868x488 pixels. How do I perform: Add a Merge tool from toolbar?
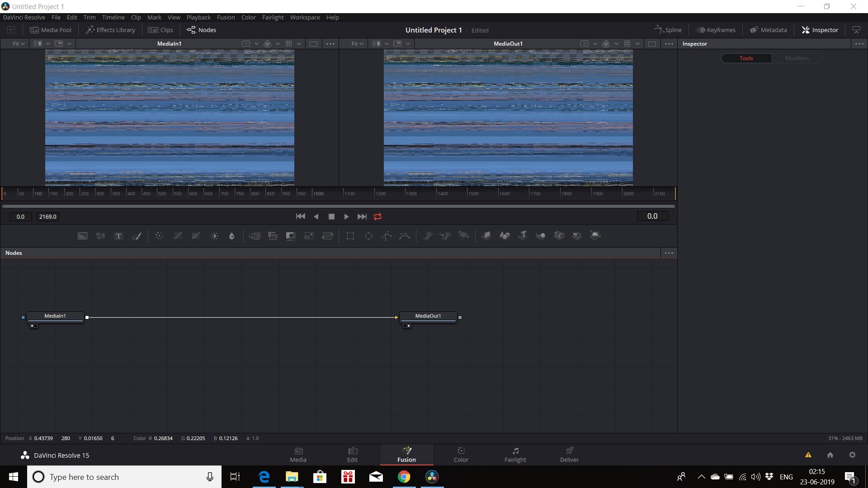tap(255, 236)
